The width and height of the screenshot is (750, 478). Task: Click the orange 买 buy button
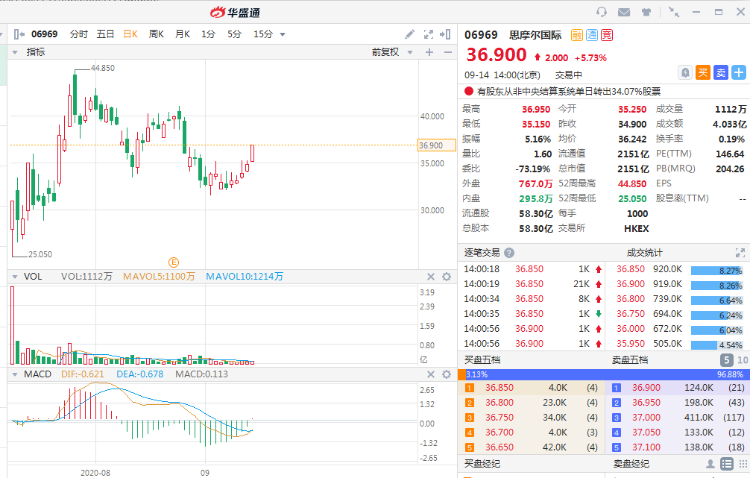pos(703,73)
